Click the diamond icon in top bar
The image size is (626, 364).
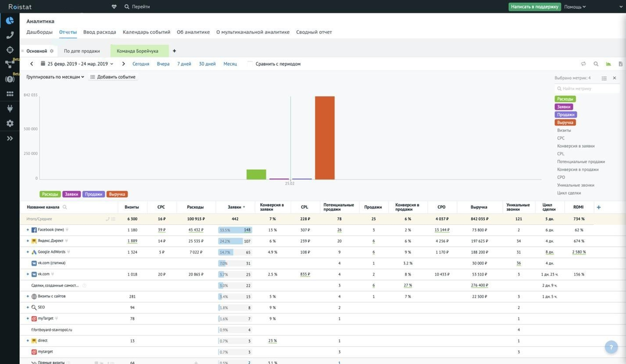pos(114,7)
